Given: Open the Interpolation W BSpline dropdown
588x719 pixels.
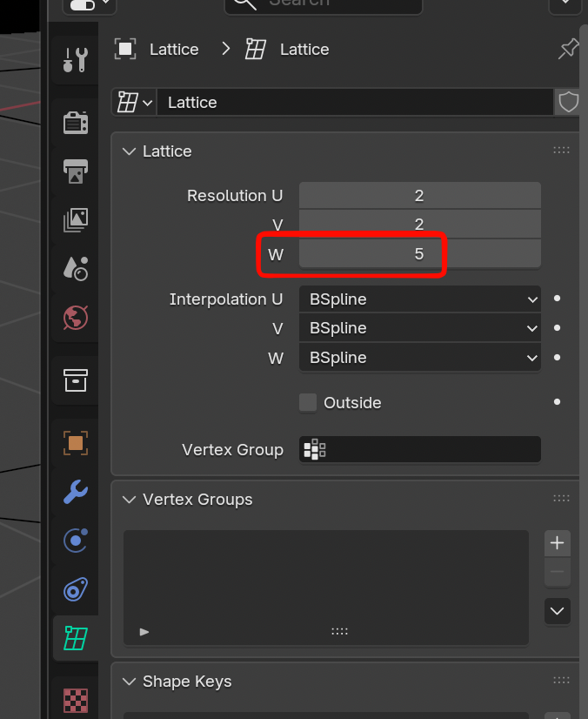Looking at the screenshot, I should [419, 358].
